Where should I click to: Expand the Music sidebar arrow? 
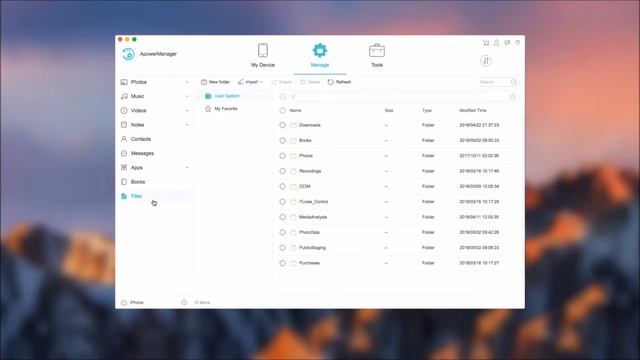(x=187, y=96)
